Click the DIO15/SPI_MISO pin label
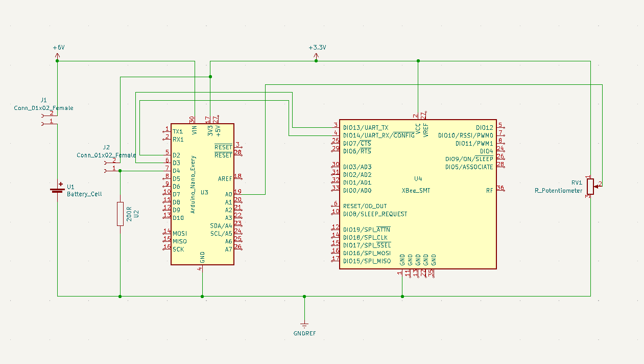This screenshot has height=364, width=644. (x=367, y=261)
